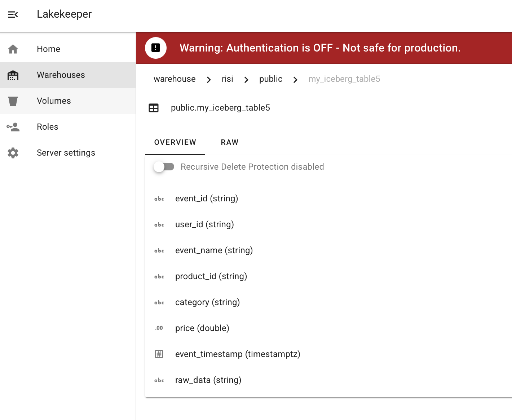512x420 pixels.
Task: Collapse the navigation drawer menu icon
Action: coord(13,14)
